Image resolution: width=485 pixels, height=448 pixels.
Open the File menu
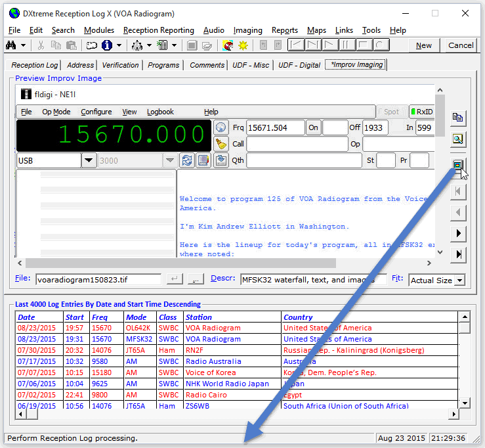coord(14,30)
